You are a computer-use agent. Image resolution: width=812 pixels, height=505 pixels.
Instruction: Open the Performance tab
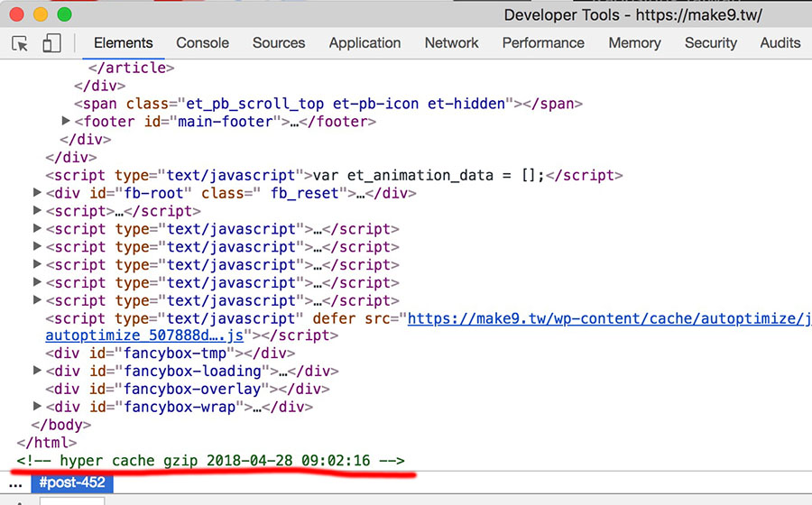pos(543,43)
